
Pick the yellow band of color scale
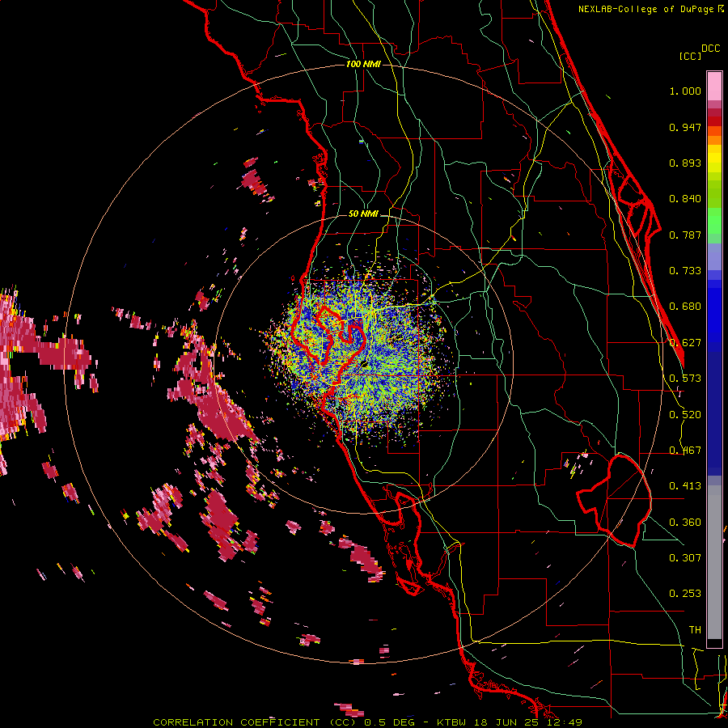tap(714, 159)
